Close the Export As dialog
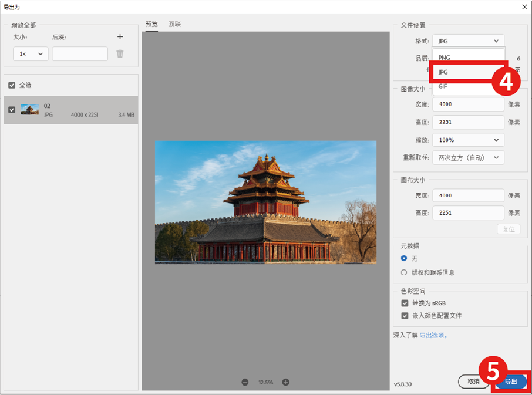532x395 pixels. coord(524,6)
